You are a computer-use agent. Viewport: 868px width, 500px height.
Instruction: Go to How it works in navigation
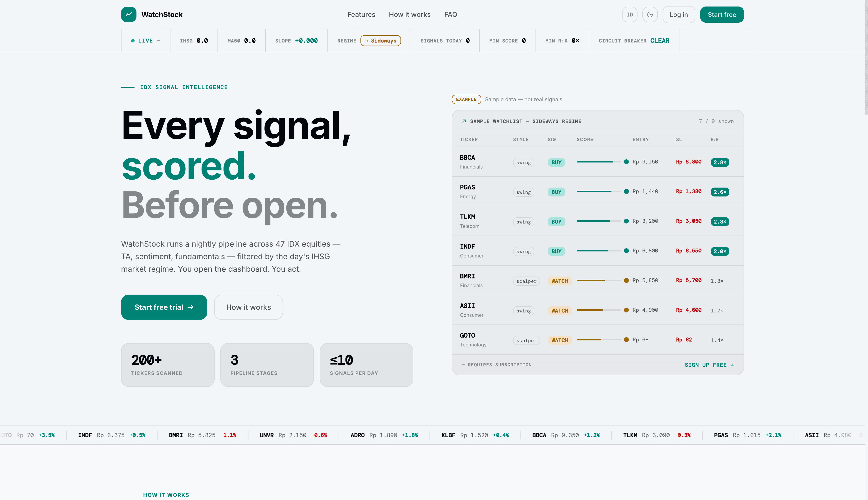coord(410,14)
